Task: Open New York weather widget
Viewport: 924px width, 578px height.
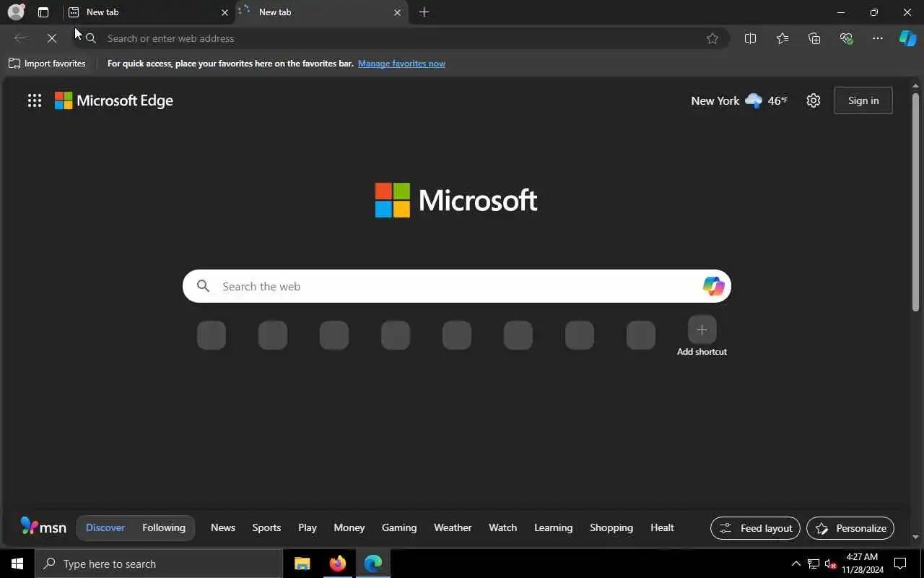Action: point(739,100)
